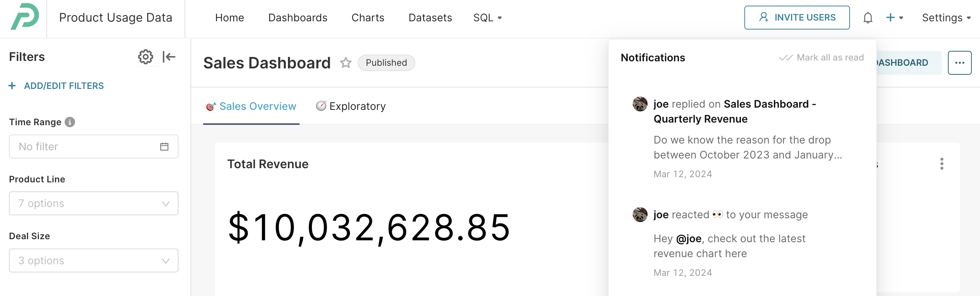
Task: Open the Dashboards menu
Action: pyautogui.click(x=298, y=18)
